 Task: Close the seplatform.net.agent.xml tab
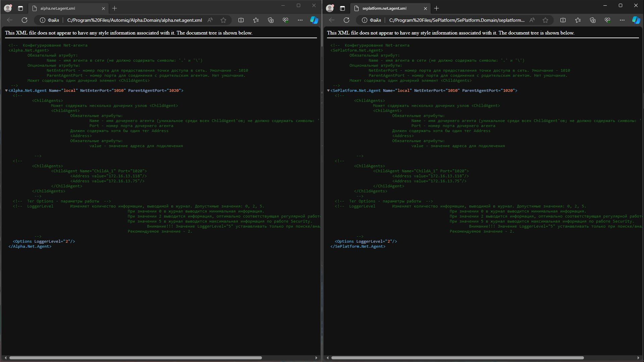click(x=425, y=8)
